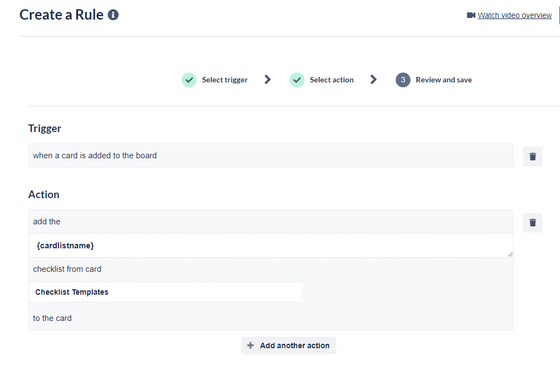Click chevron arrow after Select action
Viewport: 560px width, 370px height.
[374, 79]
